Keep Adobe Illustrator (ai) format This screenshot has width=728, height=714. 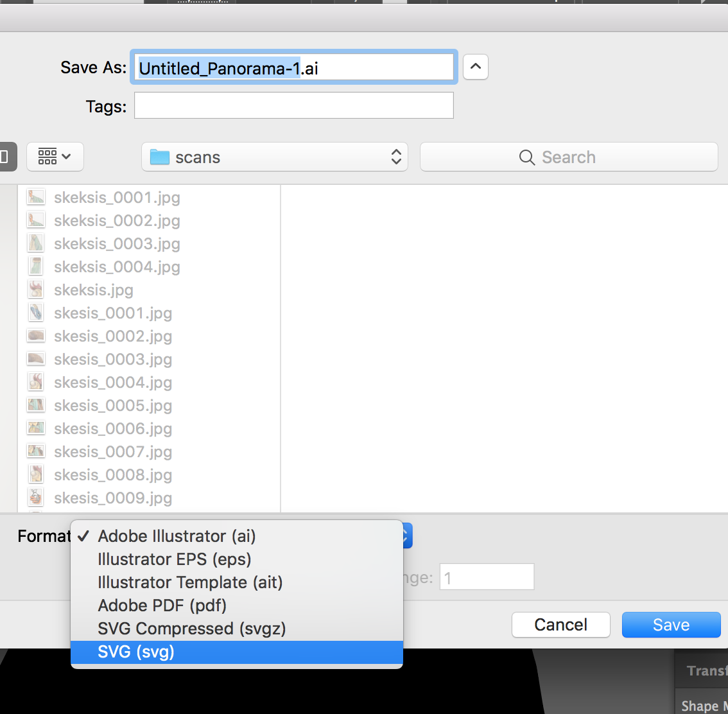tap(237, 536)
